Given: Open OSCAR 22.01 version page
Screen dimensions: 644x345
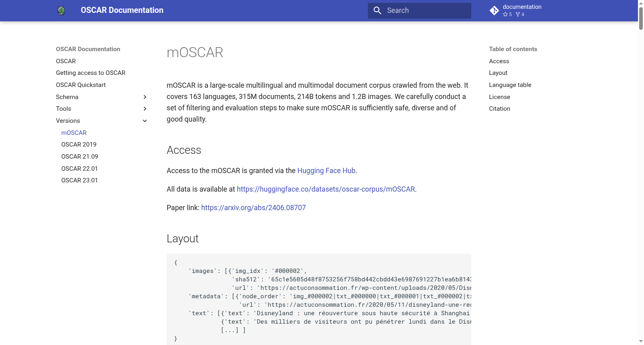Looking at the screenshot, I should pyautogui.click(x=80, y=169).
